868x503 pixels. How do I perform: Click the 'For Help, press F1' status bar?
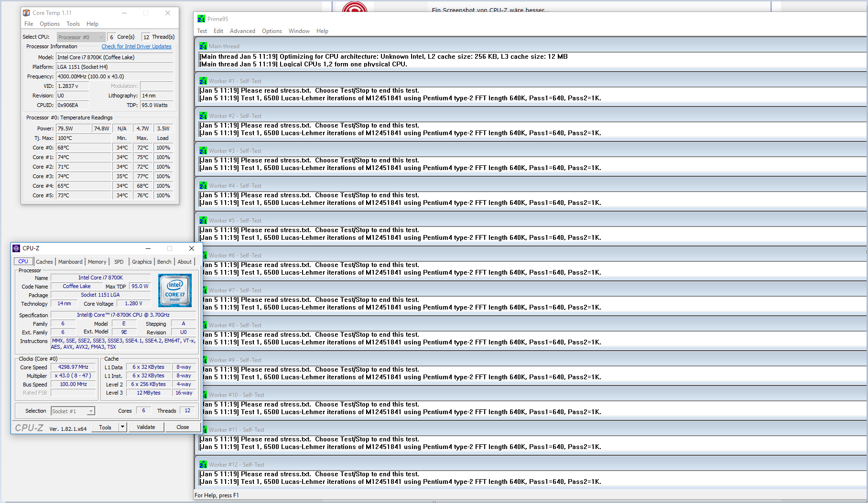point(217,495)
